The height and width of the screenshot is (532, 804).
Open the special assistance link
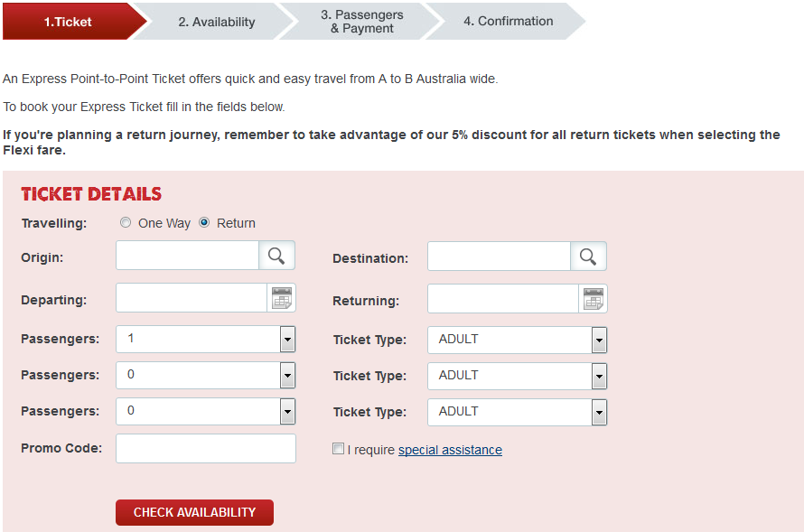coord(450,450)
